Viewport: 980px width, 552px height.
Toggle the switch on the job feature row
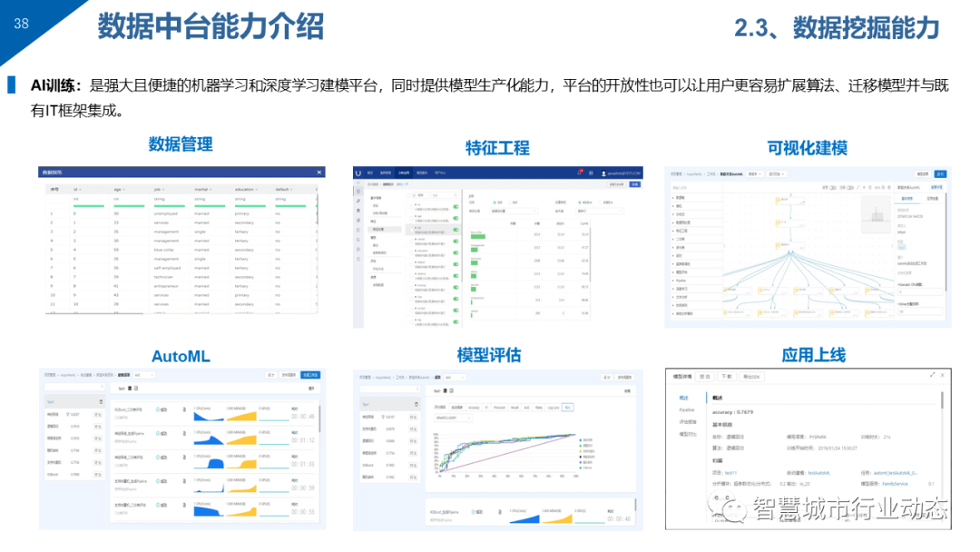click(x=456, y=230)
